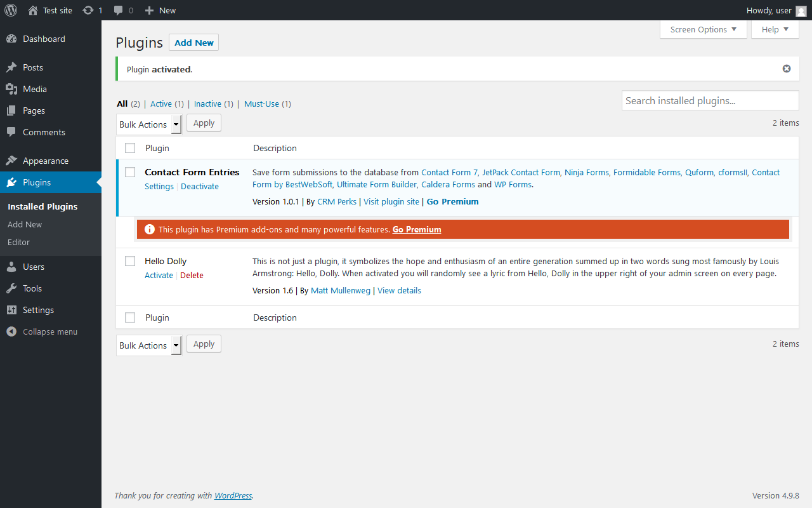This screenshot has height=508, width=812.
Task: Dismiss the Plugin activated notice
Action: click(x=787, y=69)
